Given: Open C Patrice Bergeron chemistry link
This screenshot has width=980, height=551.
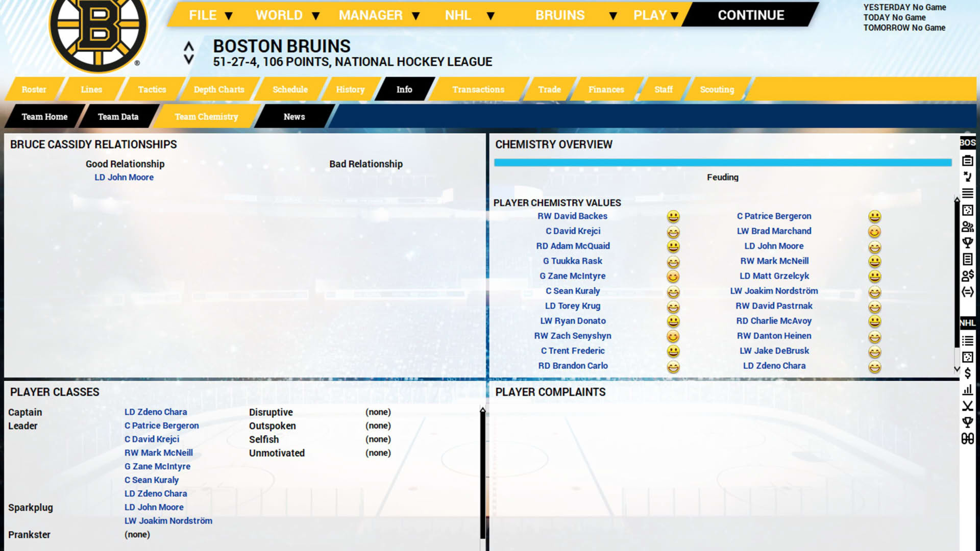Looking at the screenshot, I should pyautogui.click(x=774, y=216).
